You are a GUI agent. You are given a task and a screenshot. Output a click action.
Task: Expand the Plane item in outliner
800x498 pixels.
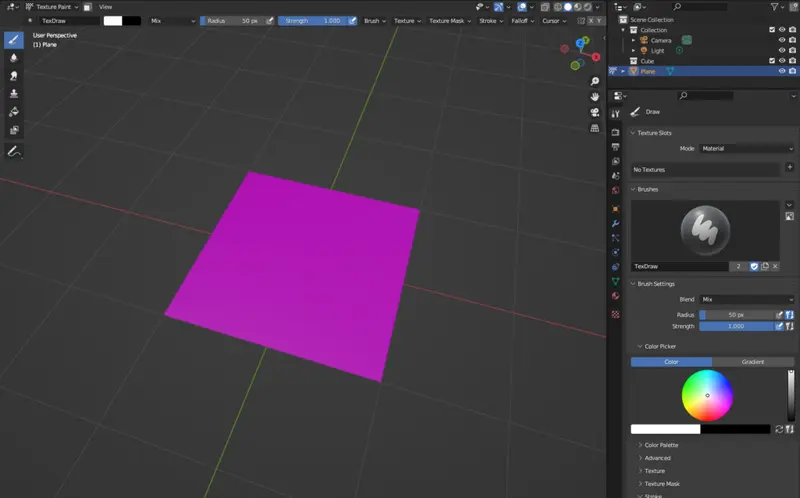pos(623,71)
